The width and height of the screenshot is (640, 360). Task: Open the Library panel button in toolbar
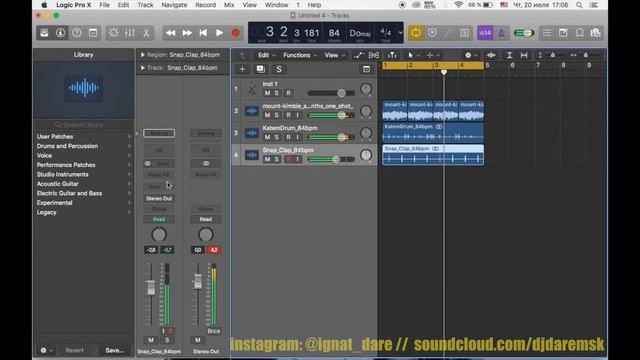[x=44, y=33]
